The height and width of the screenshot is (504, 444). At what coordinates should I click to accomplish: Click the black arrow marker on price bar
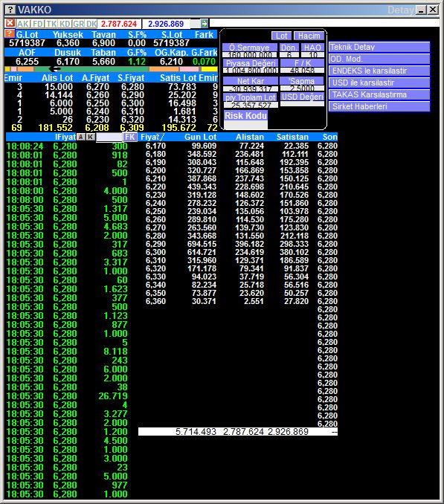(x=54, y=69)
